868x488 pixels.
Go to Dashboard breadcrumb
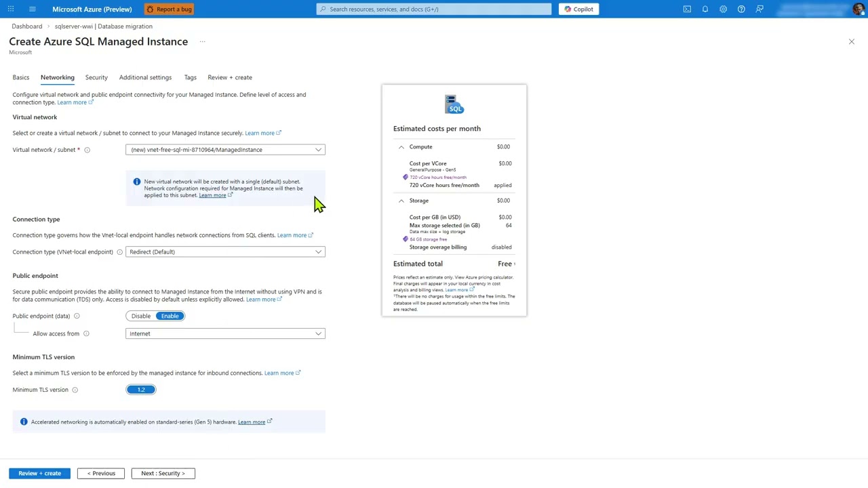point(27,26)
